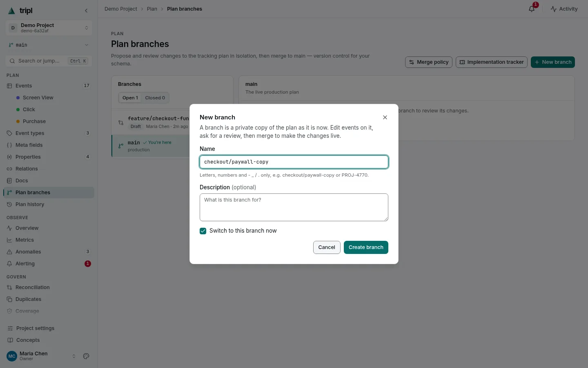The width and height of the screenshot is (588, 368).
Task: Go to Project settings
Action: pyautogui.click(x=49, y=328)
